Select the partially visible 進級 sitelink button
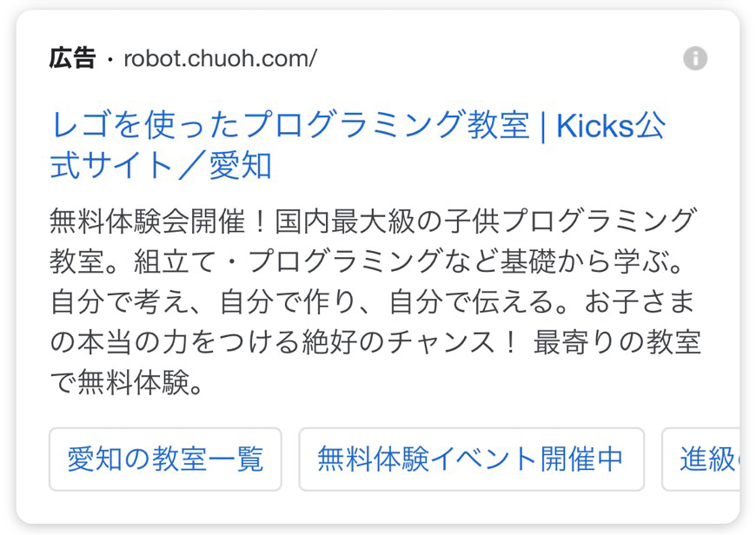The height and width of the screenshot is (535, 756). coord(701,459)
